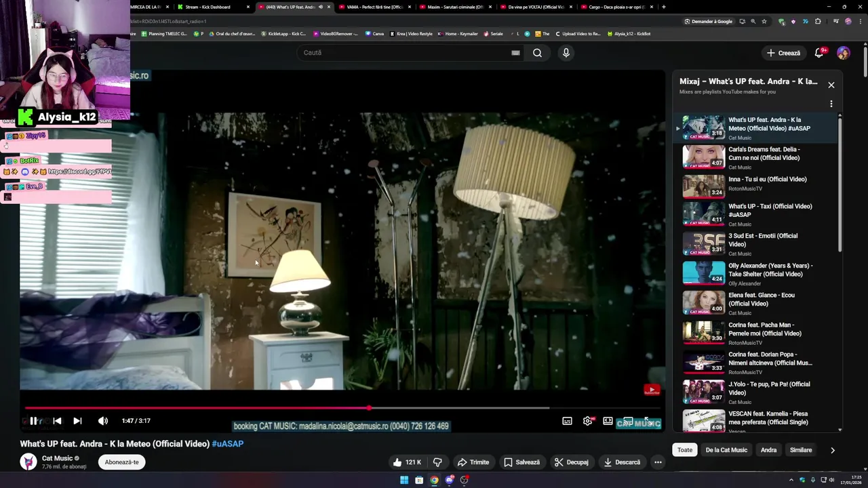Open more actions menu beside Descarcă
This screenshot has height=488, width=868.
tap(658, 462)
